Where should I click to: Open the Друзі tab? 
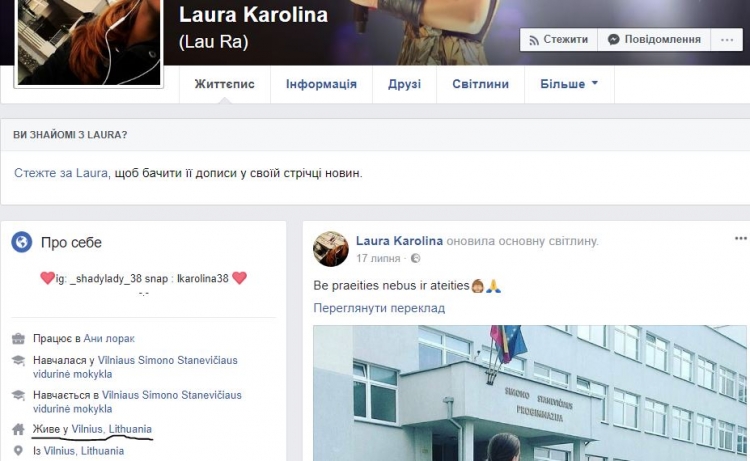tap(404, 84)
